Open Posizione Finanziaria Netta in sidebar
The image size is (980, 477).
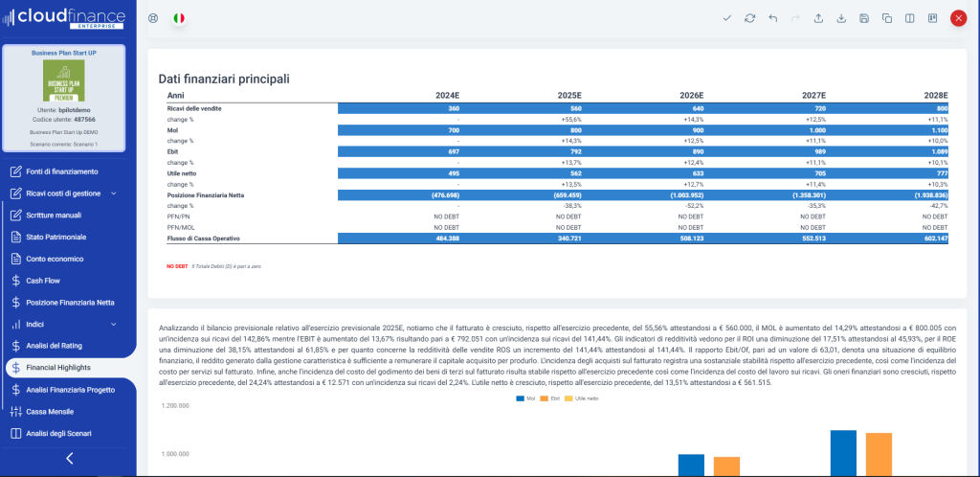pos(70,303)
